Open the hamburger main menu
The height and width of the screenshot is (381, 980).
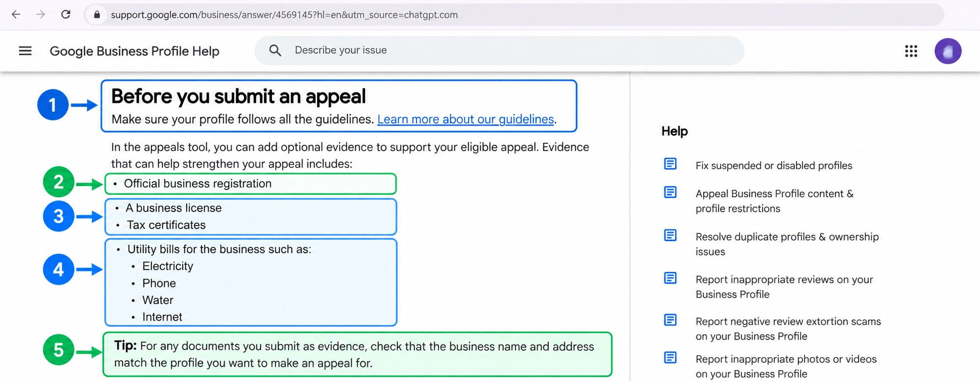(x=25, y=51)
